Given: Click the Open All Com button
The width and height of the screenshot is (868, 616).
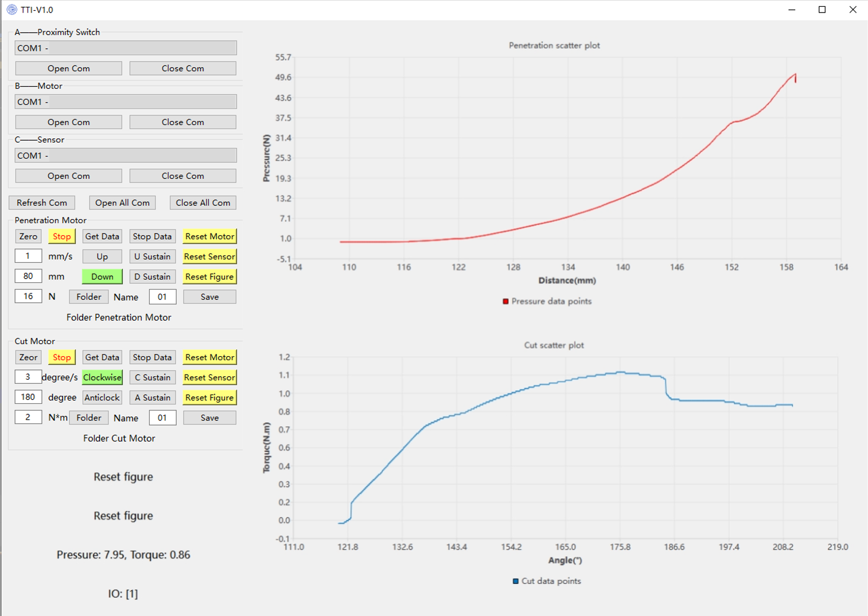Looking at the screenshot, I should (x=122, y=203).
